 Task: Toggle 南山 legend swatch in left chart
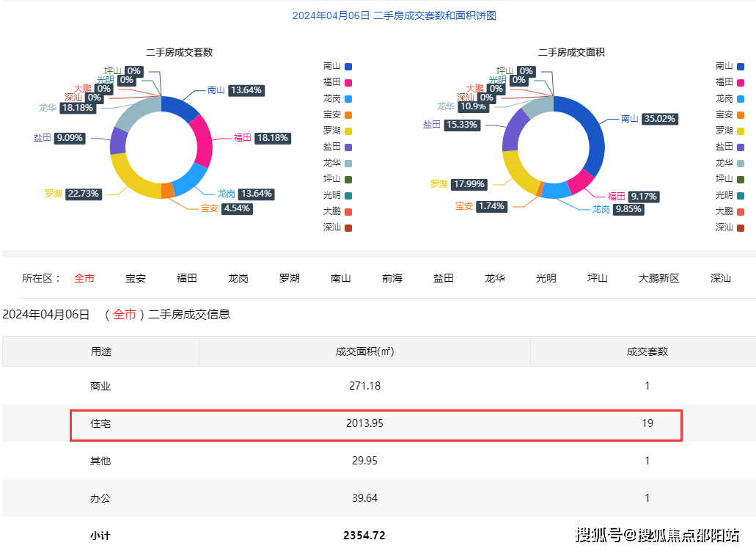pos(348,67)
